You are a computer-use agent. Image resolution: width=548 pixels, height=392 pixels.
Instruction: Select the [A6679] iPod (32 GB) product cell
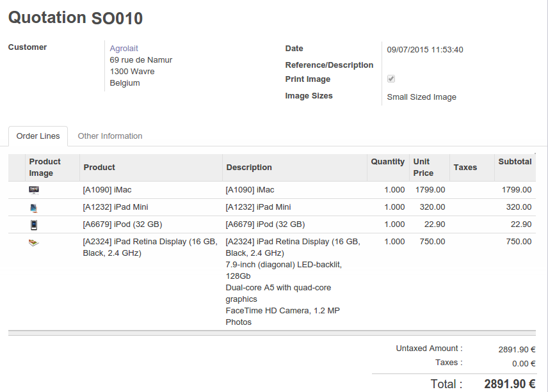pyautogui.click(x=151, y=224)
